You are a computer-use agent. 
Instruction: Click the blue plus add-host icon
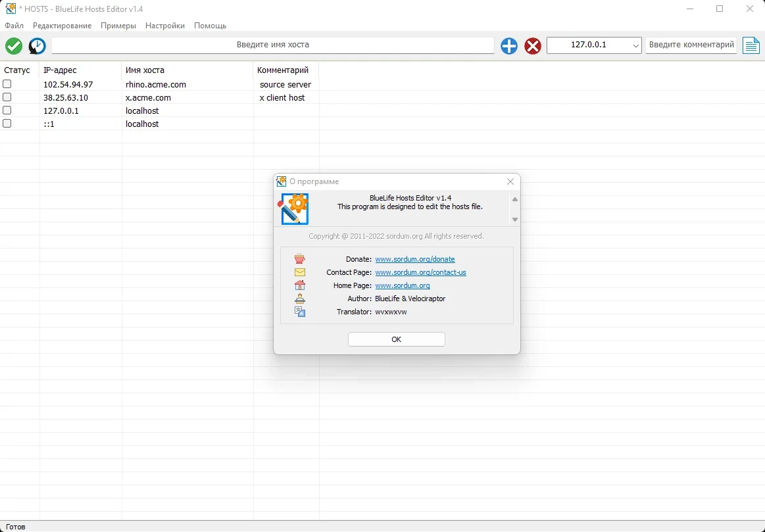(x=509, y=46)
